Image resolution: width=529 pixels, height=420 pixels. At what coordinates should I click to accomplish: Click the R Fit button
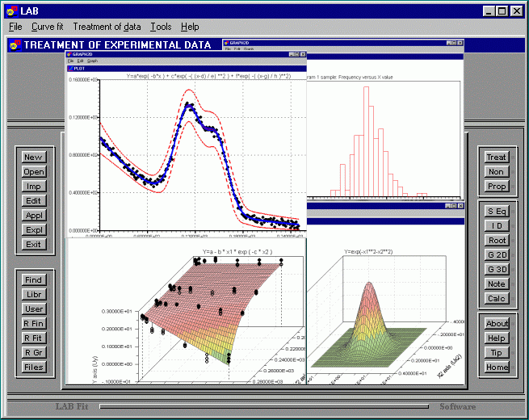click(33, 338)
